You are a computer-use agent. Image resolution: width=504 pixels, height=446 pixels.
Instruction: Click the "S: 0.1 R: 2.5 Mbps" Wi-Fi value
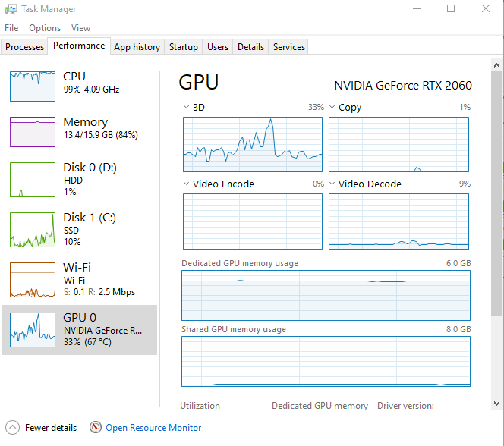(x=99, y=292)
